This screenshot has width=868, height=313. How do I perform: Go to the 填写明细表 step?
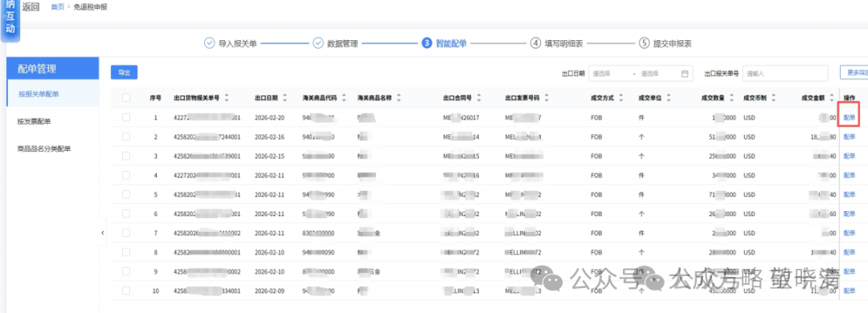point(563,43)
